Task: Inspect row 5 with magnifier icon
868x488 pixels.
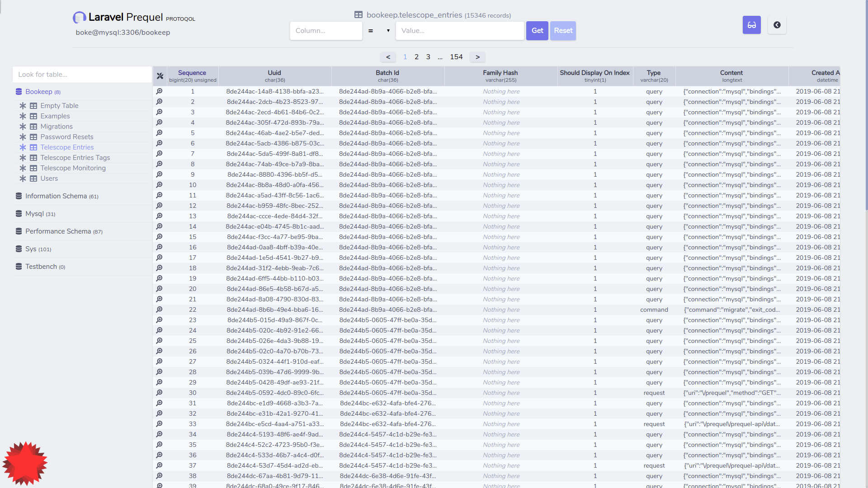Action: coord(160,133)
